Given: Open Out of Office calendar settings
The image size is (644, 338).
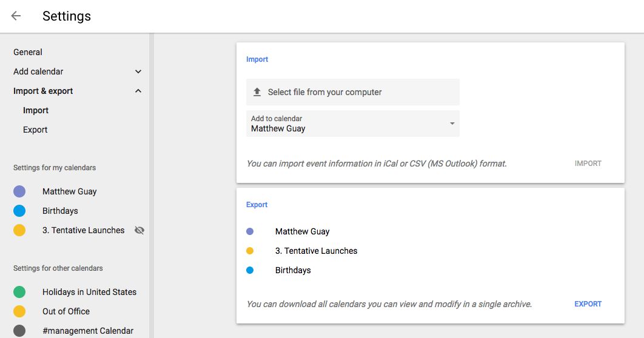Looking at the screenshot, I should point(66,311).
